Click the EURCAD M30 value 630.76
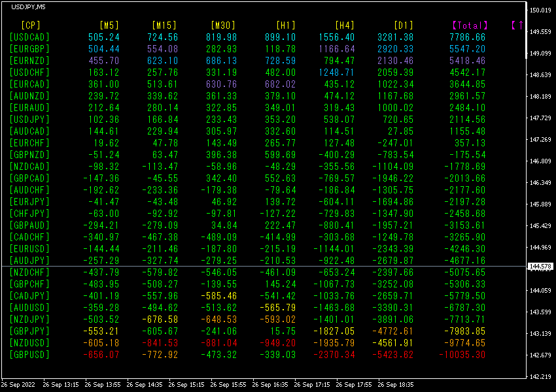 pyautogui.click(x=222, y=84)
